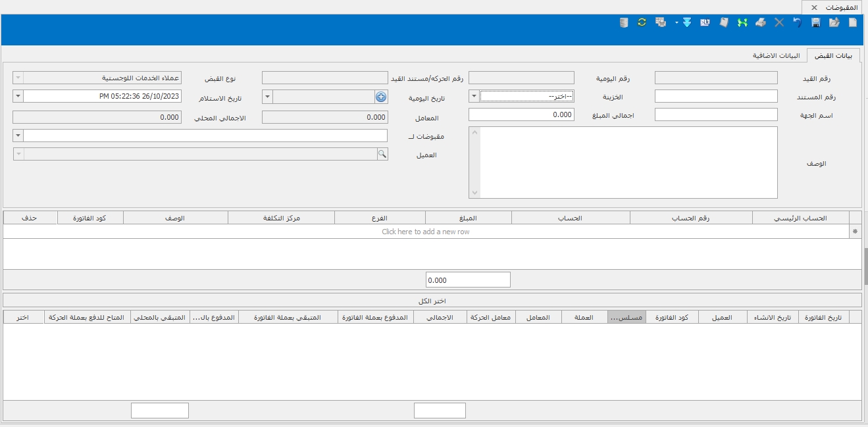868x427 pixels.
Task: Click here to add a new row
Action: tap(426, 232)
